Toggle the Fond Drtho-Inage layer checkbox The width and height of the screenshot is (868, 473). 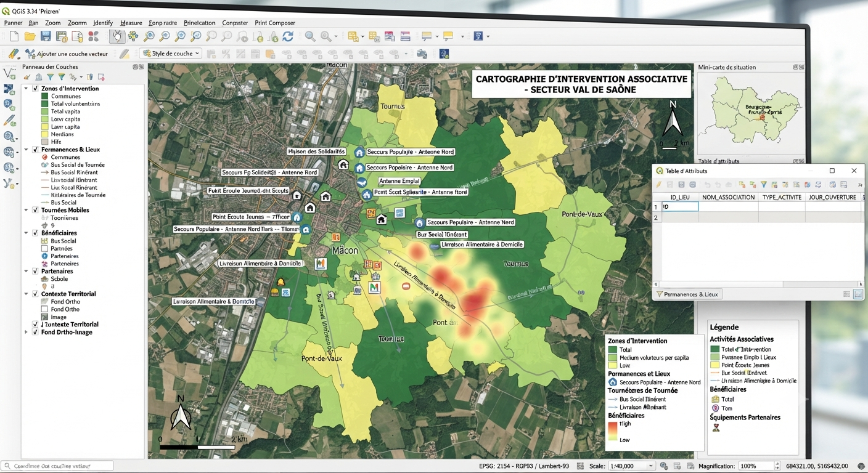[x=35, y=332]
